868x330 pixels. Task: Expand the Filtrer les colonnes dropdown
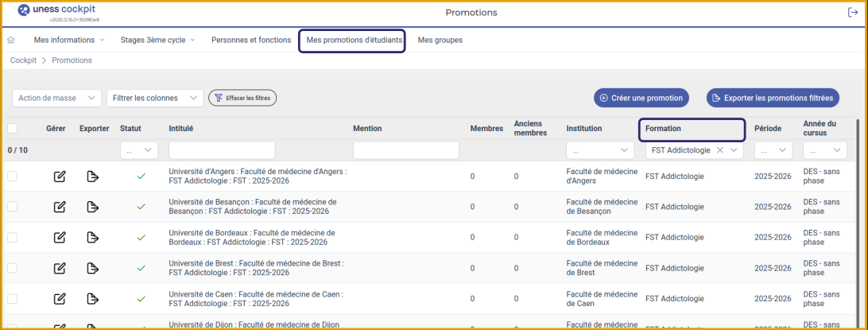point(154,98)
